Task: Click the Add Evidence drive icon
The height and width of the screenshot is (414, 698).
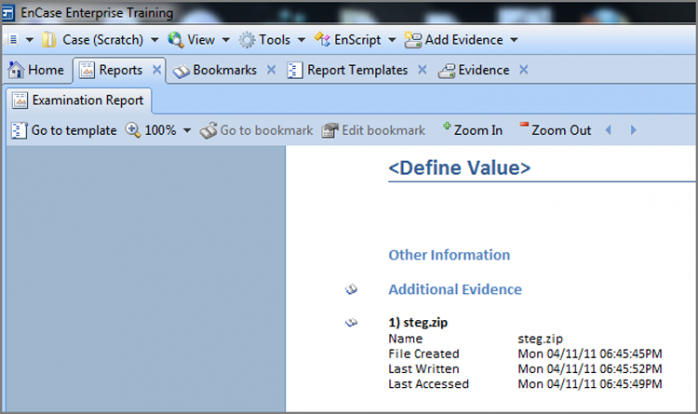Action: tap(413, 40)
